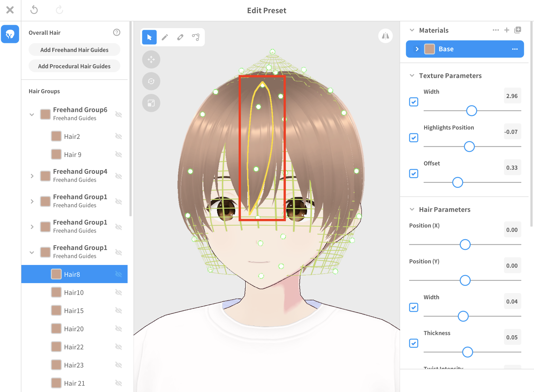This screenshot has height=392, width=534.
Task: Select the arrow selection tool
Action: point(149,37)
